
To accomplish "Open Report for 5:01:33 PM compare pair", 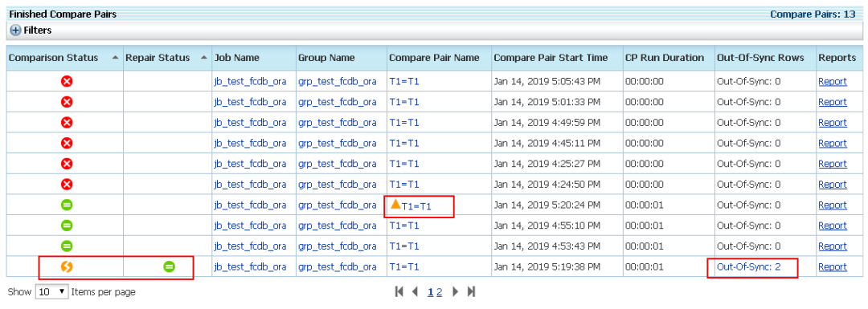I will pyautogui.click(x=833, y=102).
